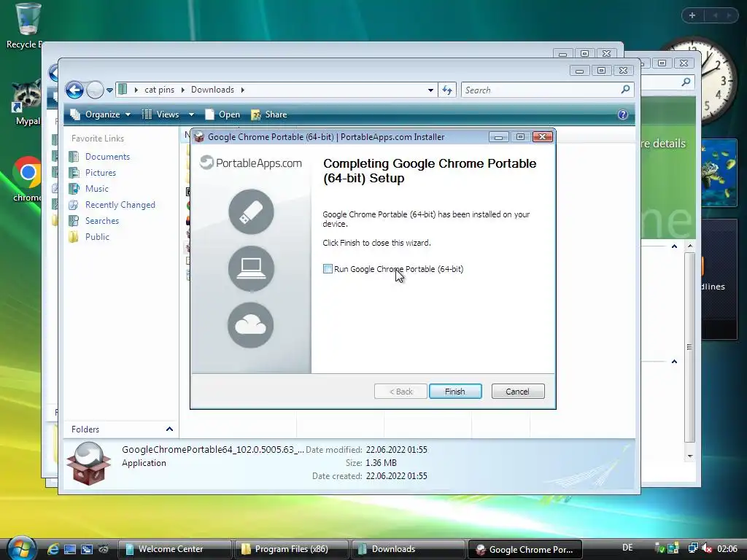This screenshot has width=747, height=560.
Task: Open Pictures favorite link
Action: point(101,173)
